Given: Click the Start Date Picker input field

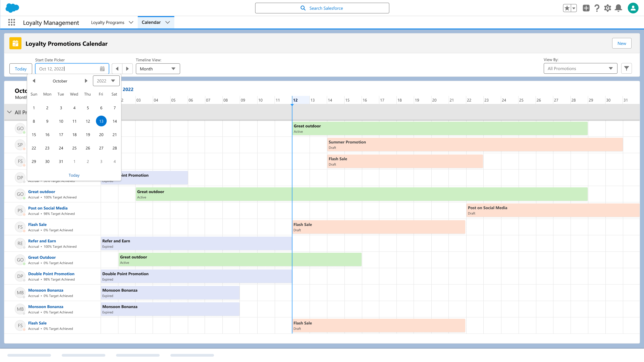Looking at the screenshot, I should (72, 69).
